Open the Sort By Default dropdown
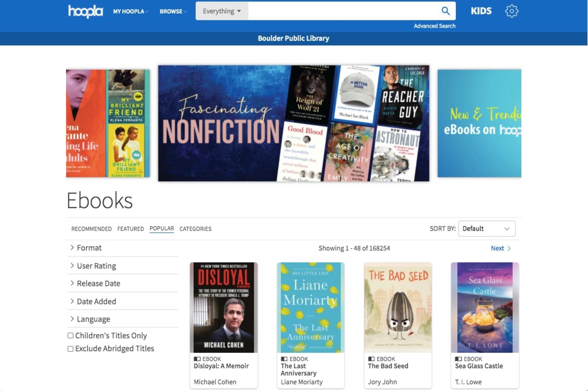588x391 pixels. (487, 229)
